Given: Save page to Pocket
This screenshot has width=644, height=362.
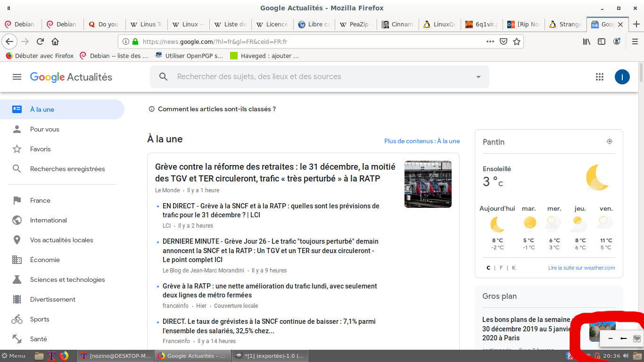Looking at the screenshot, I should (504, 41).
